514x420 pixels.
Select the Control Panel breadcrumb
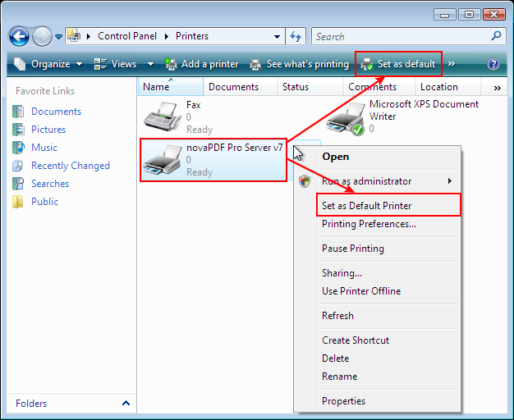[x=127, y=36]
